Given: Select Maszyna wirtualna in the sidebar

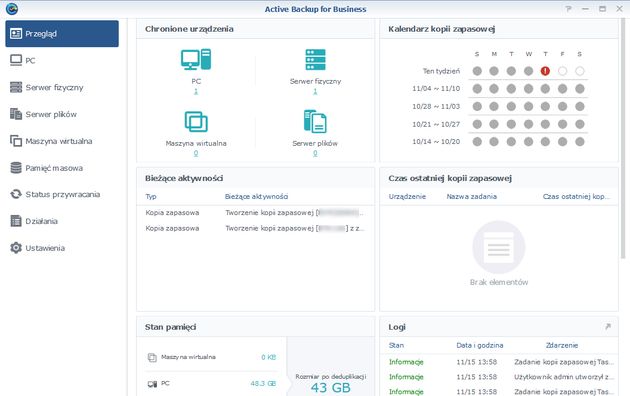Looking at the screenshot, I should pos(62,141).
